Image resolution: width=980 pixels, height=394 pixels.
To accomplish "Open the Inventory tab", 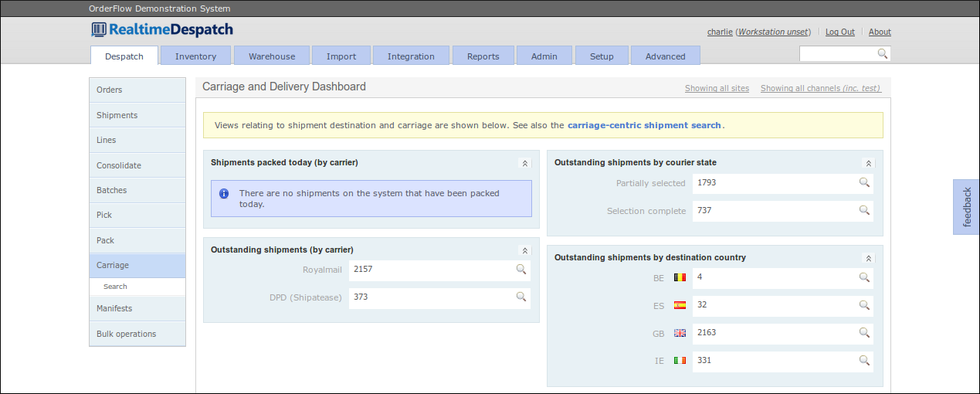I will coord(195,56).
